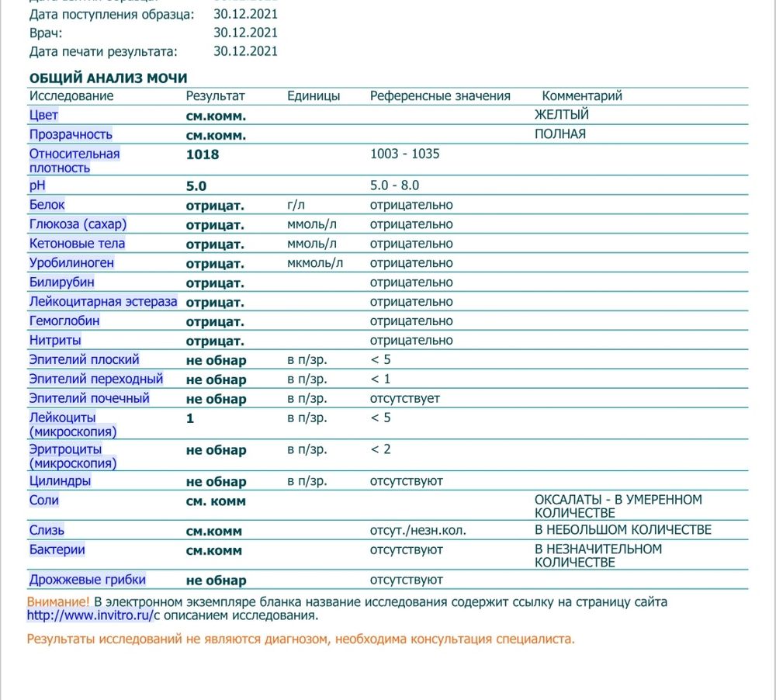776x700 pixels.
Task: Follow the Лейкоциты (микроскопия) link
Action: click(x=72, y=425)
